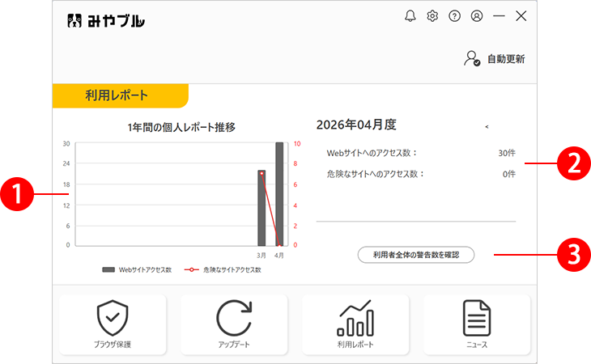The width and height of the screenshot is (591, 364).
Task: Open ニュース document tile
Action: [x=477, y=324]
